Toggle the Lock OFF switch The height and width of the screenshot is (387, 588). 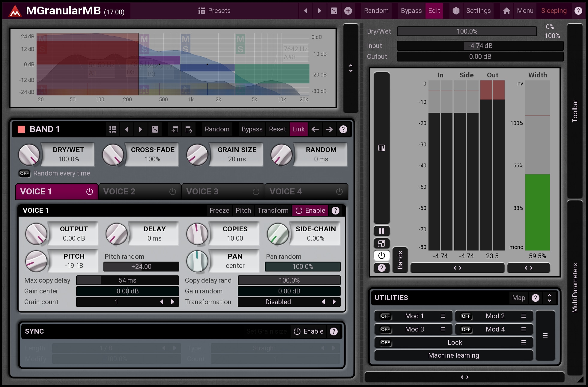385,343
